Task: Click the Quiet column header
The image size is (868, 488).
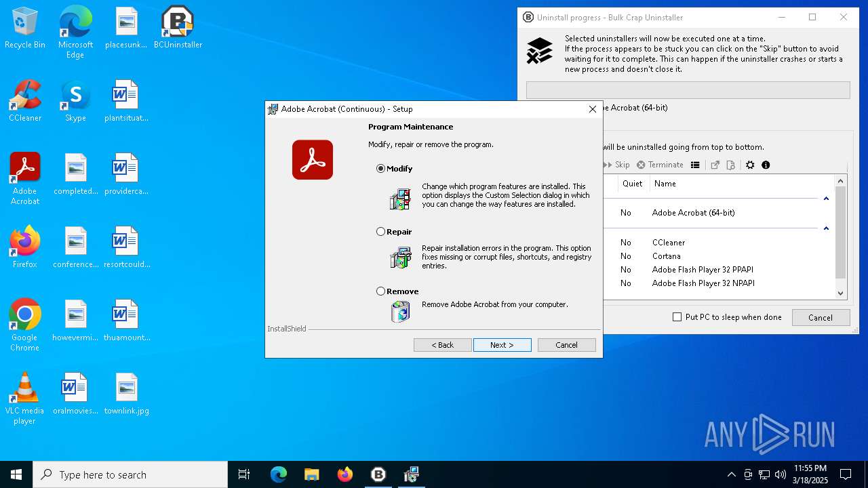Action: pos(632,184)
